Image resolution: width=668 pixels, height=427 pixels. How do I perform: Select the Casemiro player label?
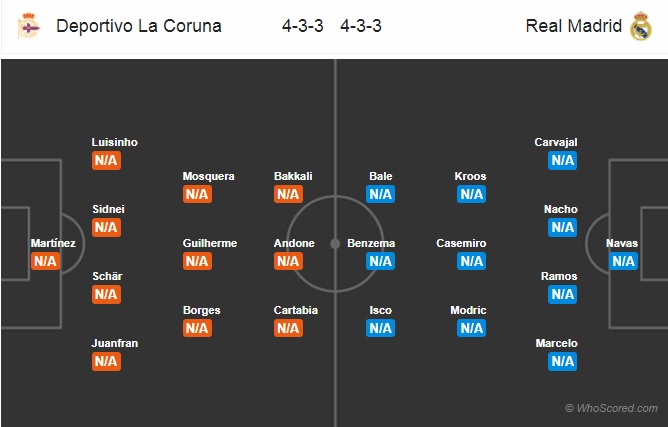click(x=461, y=243)
